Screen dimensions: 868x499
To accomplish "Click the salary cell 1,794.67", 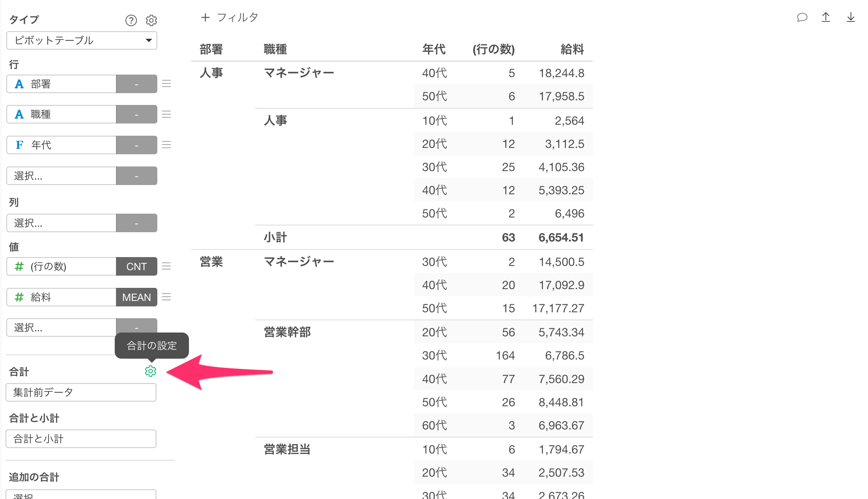I will point(562,449).
